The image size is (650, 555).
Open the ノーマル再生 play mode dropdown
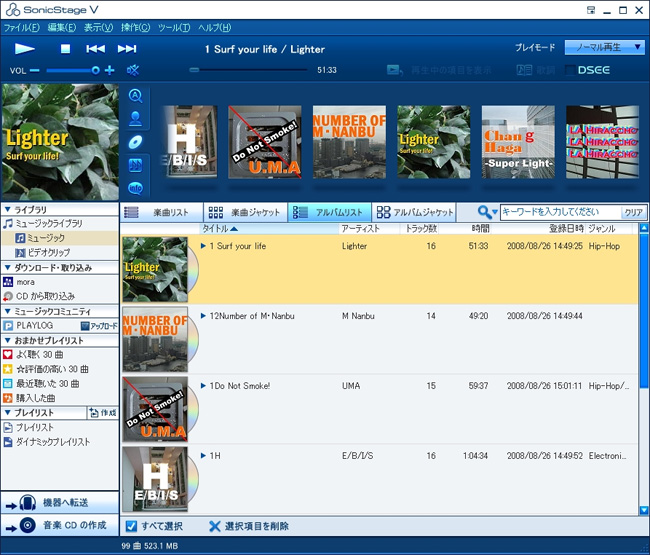(x=604, y=47)
